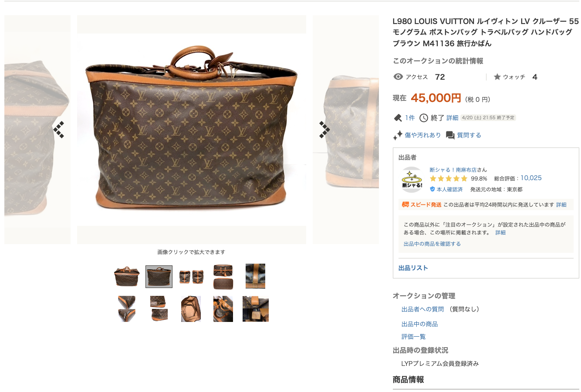Click the sparkle icon by 傷や汚れあり
Screen dimensions: 581x392
(x=398, y=135)
